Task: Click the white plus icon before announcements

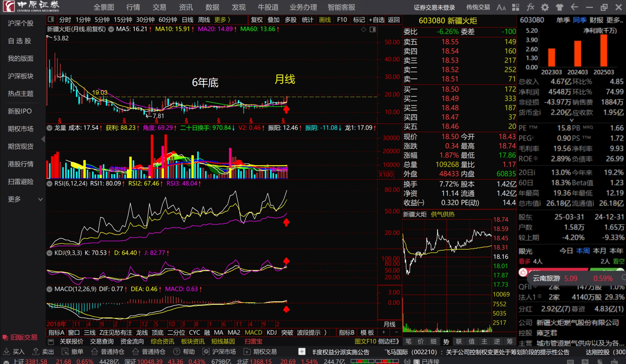Action: pyautogui.click(x=302, y=352)
